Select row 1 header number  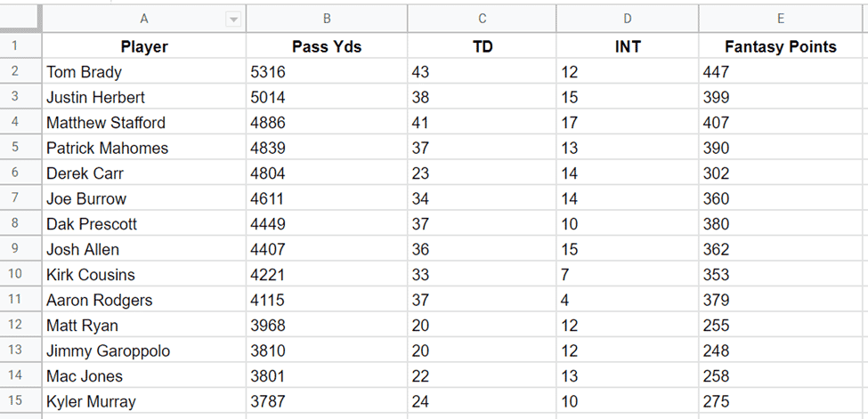point(20,46)
